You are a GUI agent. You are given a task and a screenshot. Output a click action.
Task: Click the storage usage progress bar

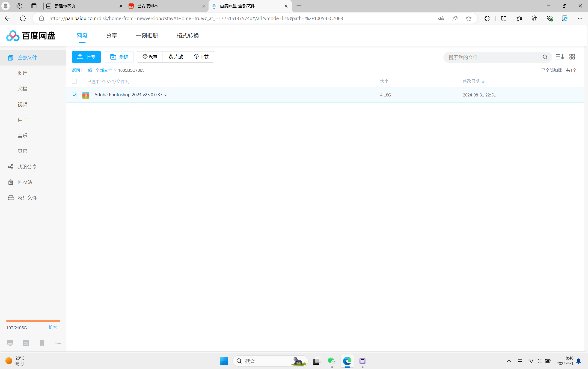pos(33,321)
